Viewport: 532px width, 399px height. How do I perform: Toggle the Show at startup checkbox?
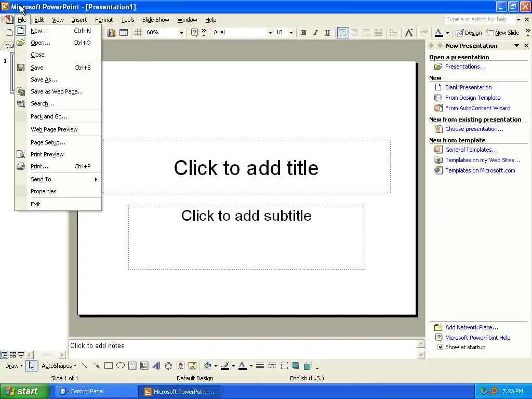[x=440, y=347]
